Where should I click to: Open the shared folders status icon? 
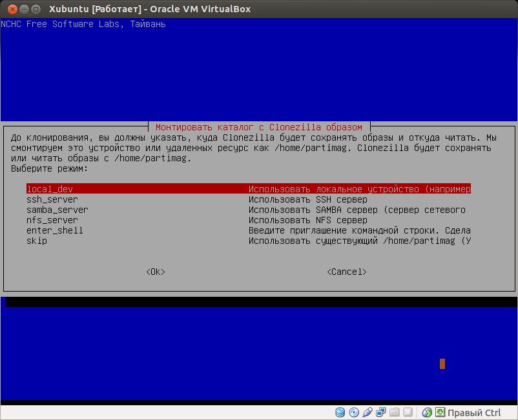(395, 412)
